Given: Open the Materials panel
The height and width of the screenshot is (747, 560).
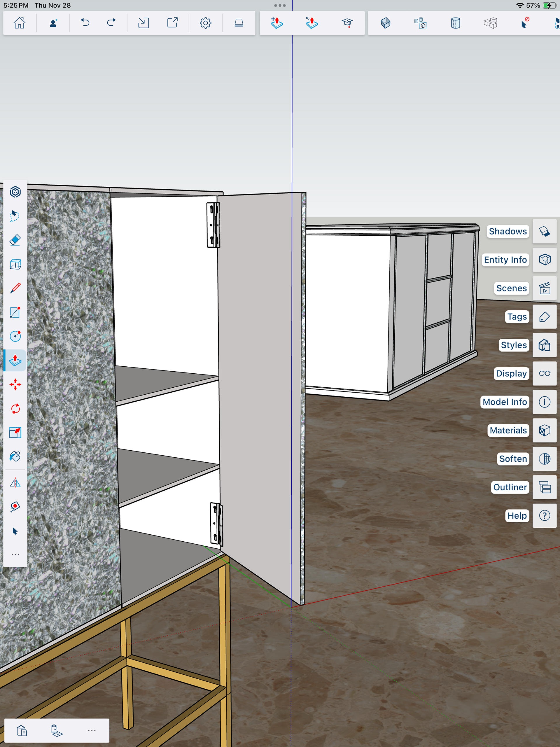Looking at the screenshot, I should tap(544, 430).
